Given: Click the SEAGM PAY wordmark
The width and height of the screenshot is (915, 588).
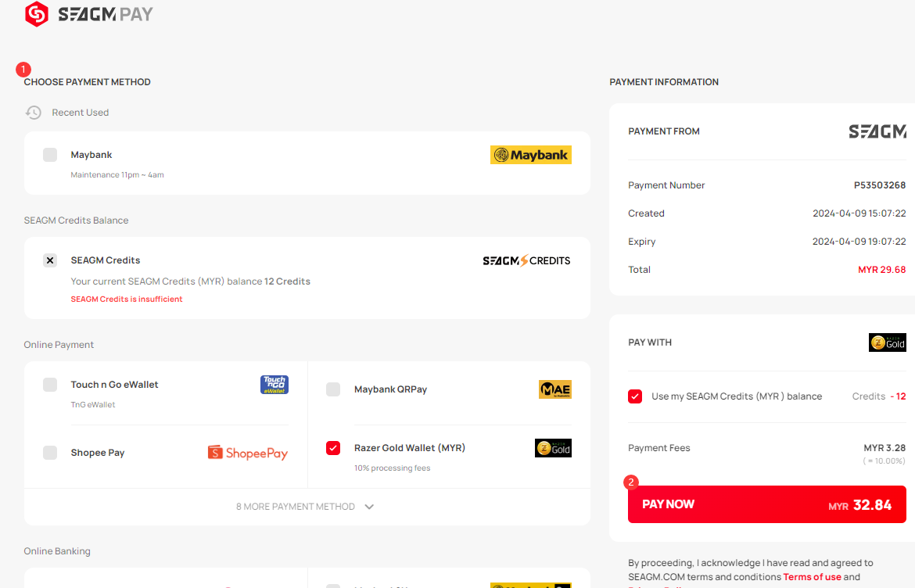Looking at the screenshot, I should (106, 14).
